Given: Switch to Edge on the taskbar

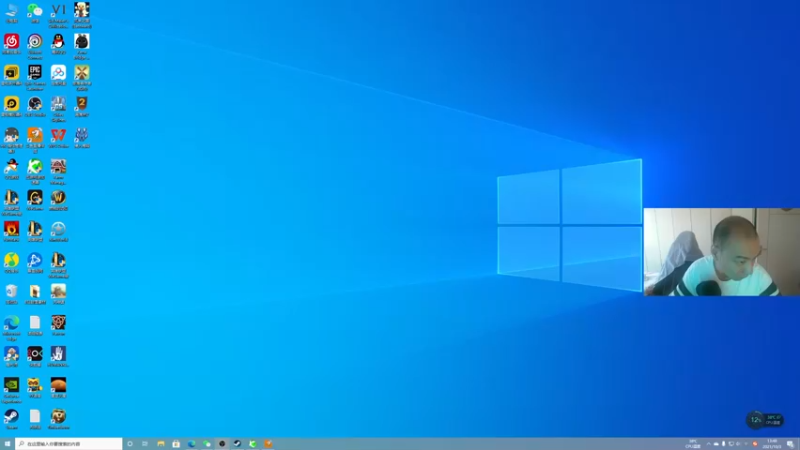Looking at the screenshot, I should coord(191,444).
